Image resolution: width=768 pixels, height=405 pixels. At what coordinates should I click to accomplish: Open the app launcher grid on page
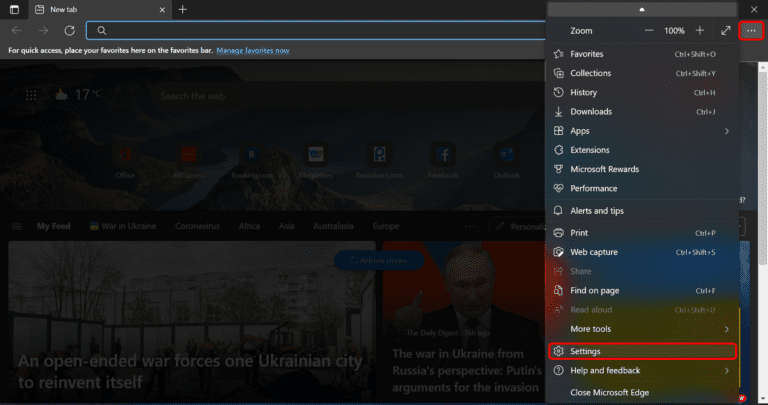(31, 95)
